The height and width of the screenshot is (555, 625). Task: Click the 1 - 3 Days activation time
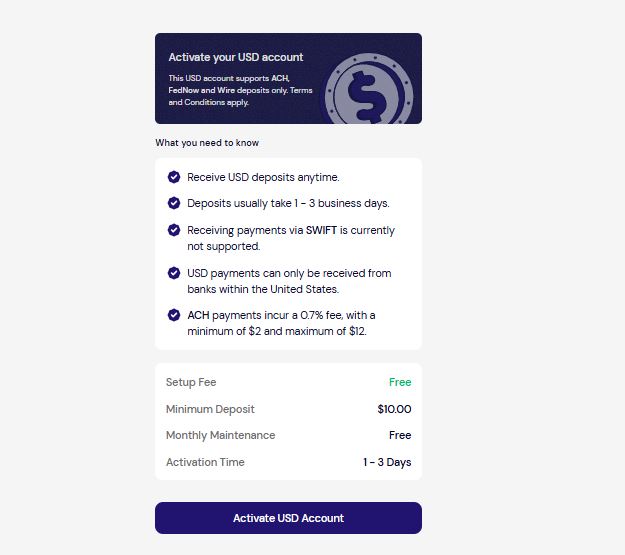[x=387, y=462]
